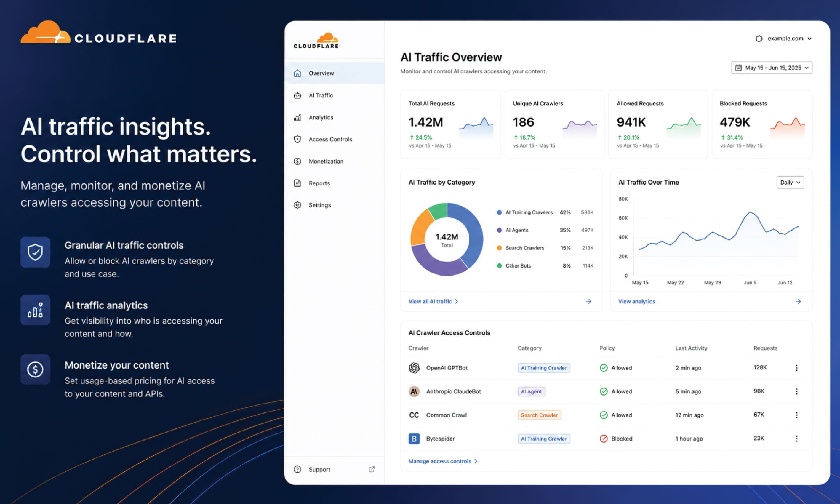Open the Daily interval dropdown
Viewport: 840px width, 504px height.
point(791,183)
